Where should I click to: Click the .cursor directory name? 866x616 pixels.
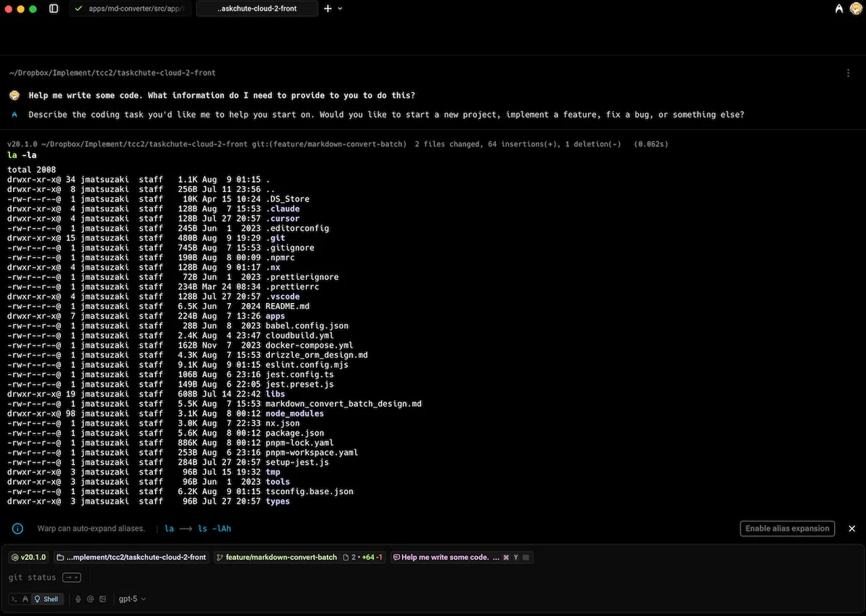(282, 219)
